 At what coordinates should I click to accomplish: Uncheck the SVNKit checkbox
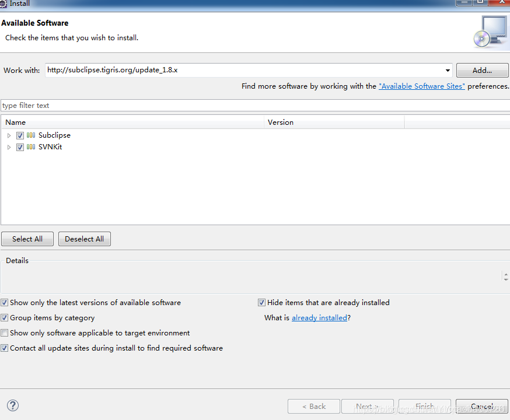(20, 147)
